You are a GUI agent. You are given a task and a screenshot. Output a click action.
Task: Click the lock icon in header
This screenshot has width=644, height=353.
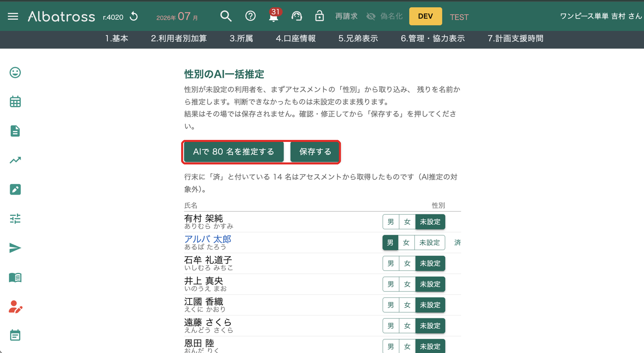pyautogui.click(x=320, y=16)
